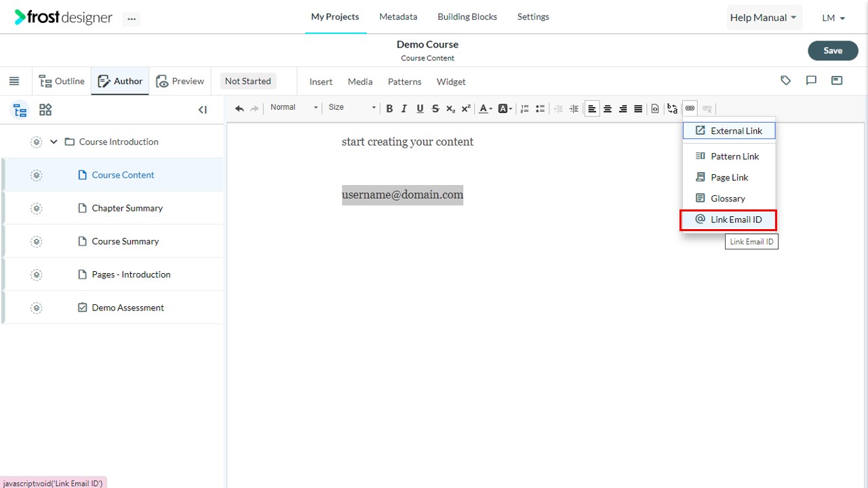
Task: Open My Projects tab
Action: pos(335,17)
